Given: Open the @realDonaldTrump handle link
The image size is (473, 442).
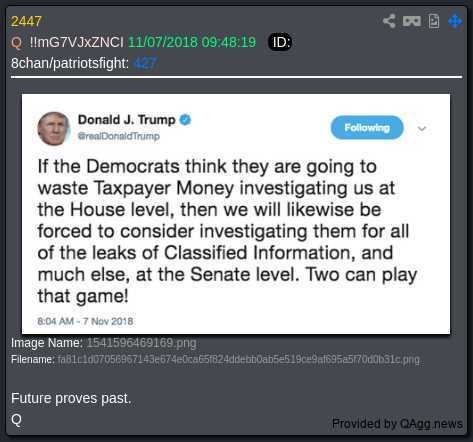Looking at the screenshot, I should [119, 136].
